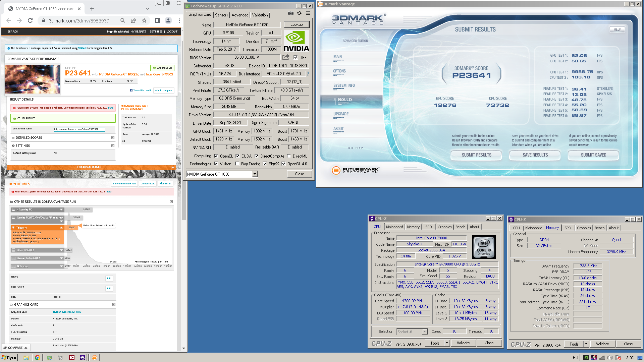Open the GPU-Z Validation tab

260,15
